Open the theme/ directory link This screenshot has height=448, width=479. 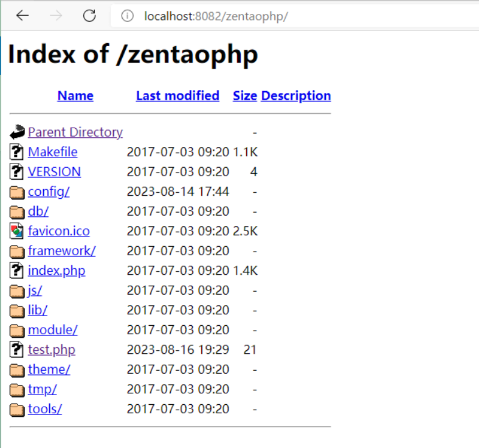[49, 369]
